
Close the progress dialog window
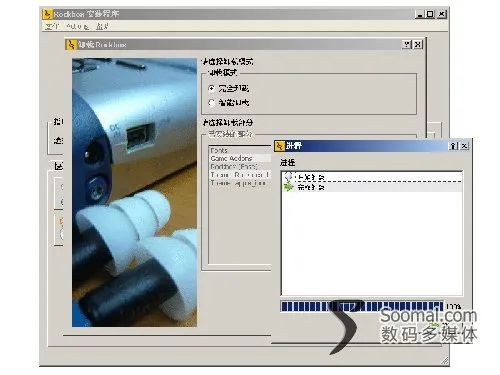point(464,146)
